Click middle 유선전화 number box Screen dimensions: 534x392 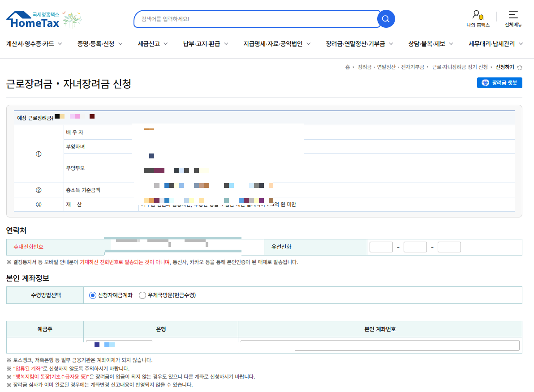point(415,247)
